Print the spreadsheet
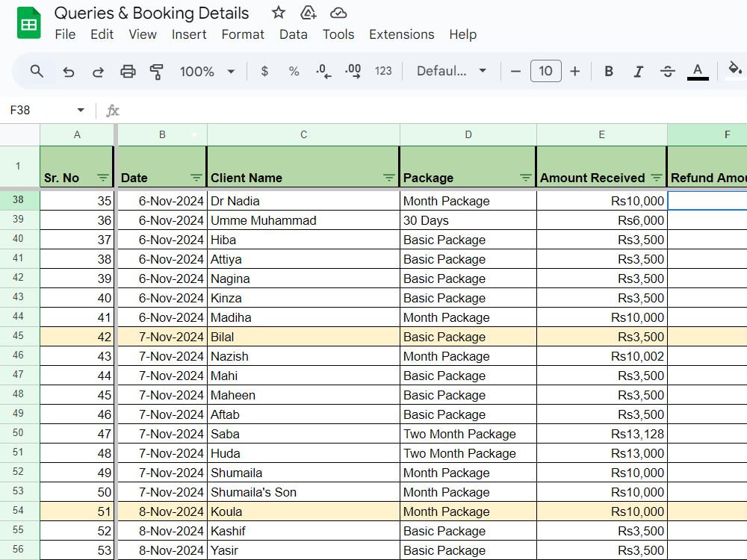Screen dimensions: 747x560 tap(128, 72)
